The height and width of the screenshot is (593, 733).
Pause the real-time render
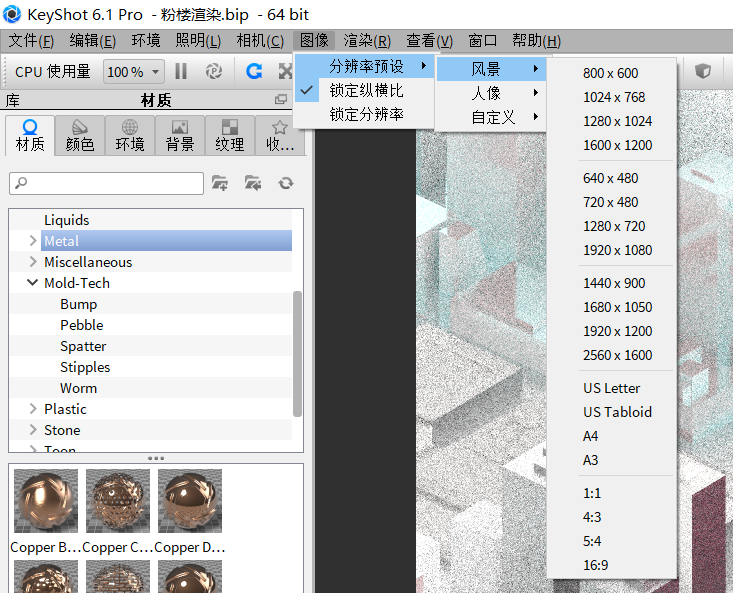point(181,71)
